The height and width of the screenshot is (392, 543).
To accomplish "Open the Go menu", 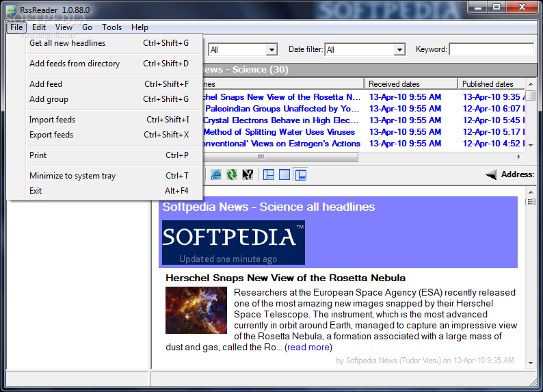I will point(87,27).
